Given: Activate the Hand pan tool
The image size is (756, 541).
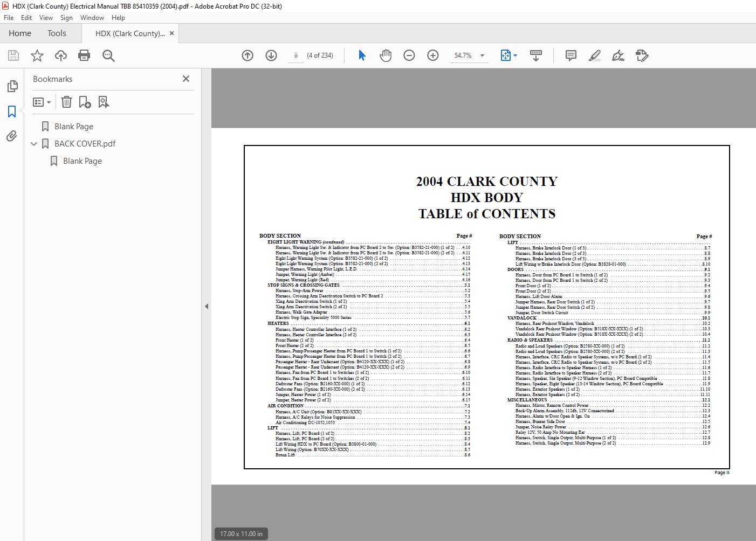Looking at the screenshot, I should (386, 56).
